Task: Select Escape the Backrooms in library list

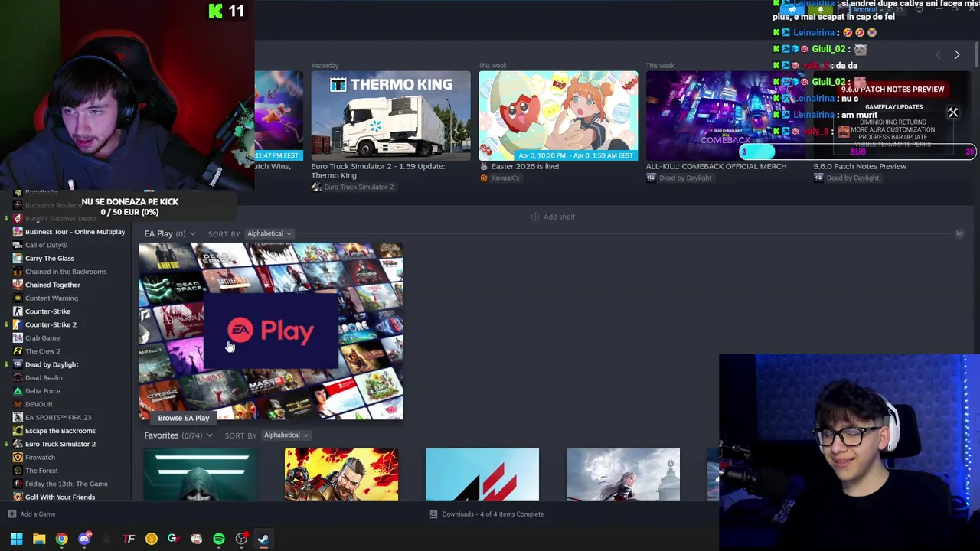Action: (x=60, y=431)
